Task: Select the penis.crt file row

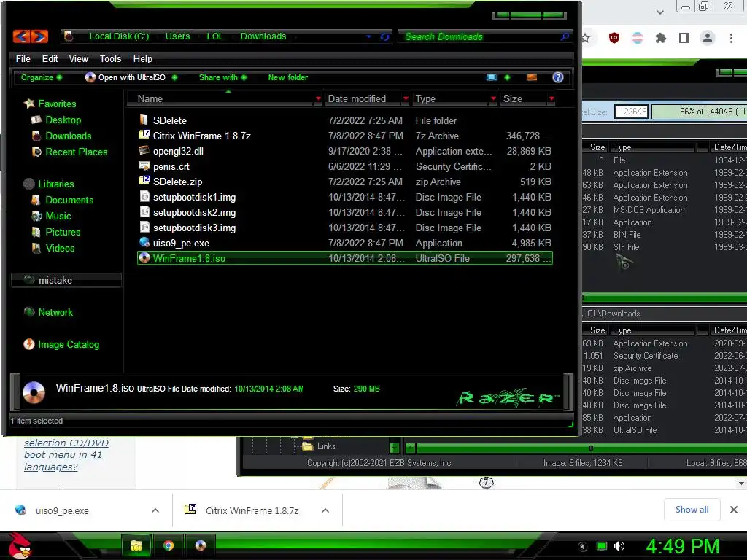Action: tap(345, 166)
